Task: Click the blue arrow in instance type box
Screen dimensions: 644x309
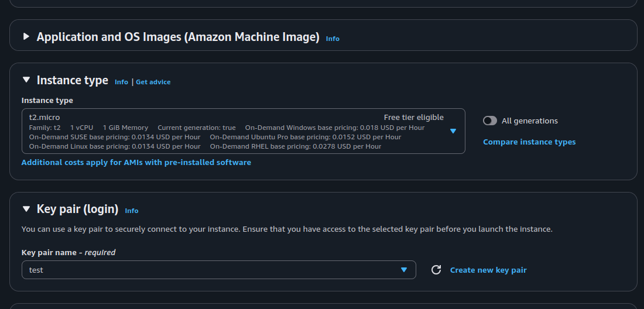Action: pos(453,131)
